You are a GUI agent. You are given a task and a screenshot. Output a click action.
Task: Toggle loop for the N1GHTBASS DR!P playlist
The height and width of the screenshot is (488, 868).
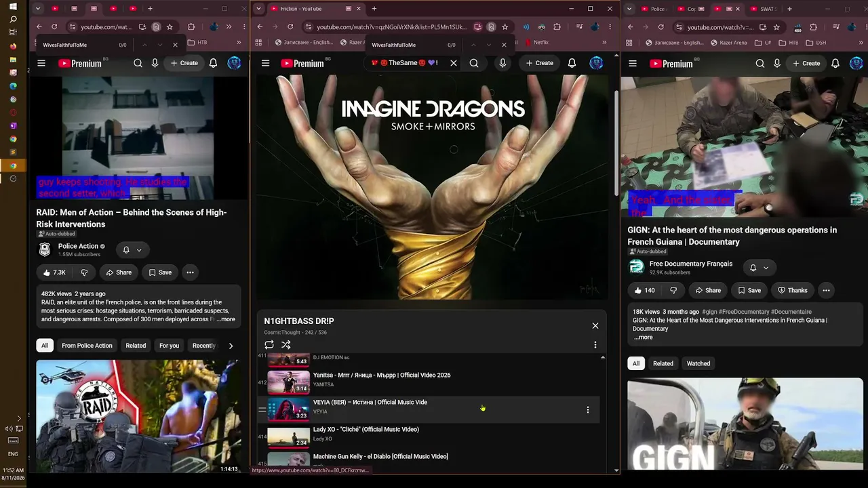[x=269, y=345]
